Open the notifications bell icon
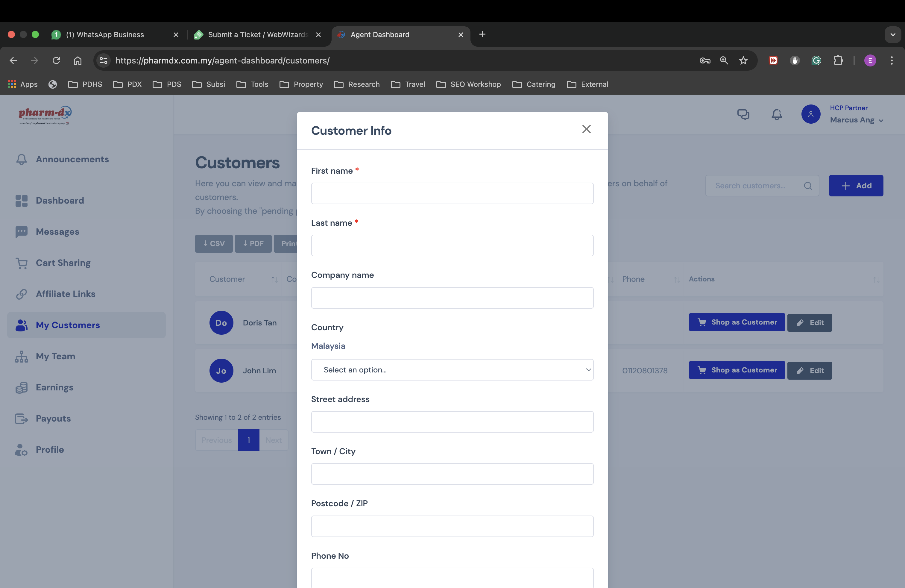905x588 pixels. click(777, 114)
